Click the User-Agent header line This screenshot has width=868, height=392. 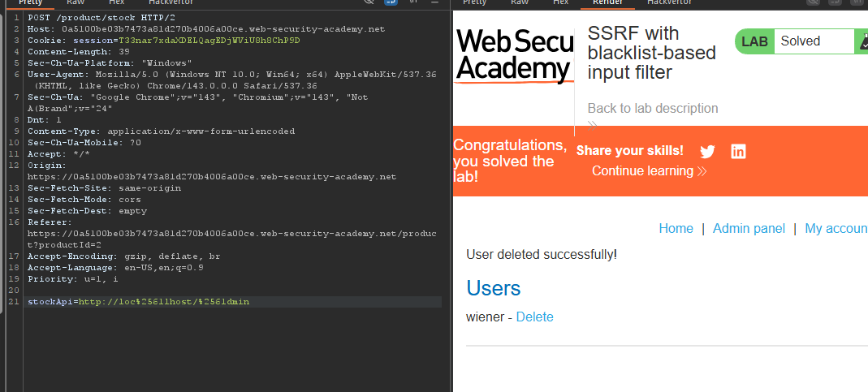coord(232,80)
